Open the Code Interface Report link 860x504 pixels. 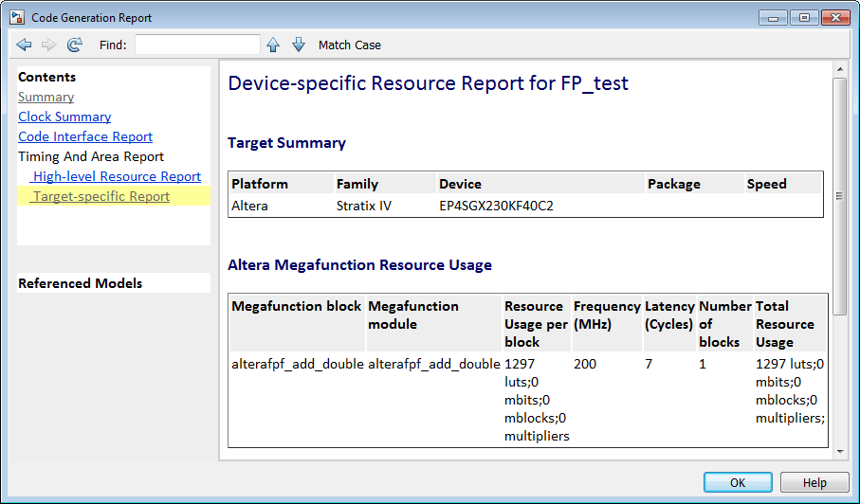click(x=85, y=136)
